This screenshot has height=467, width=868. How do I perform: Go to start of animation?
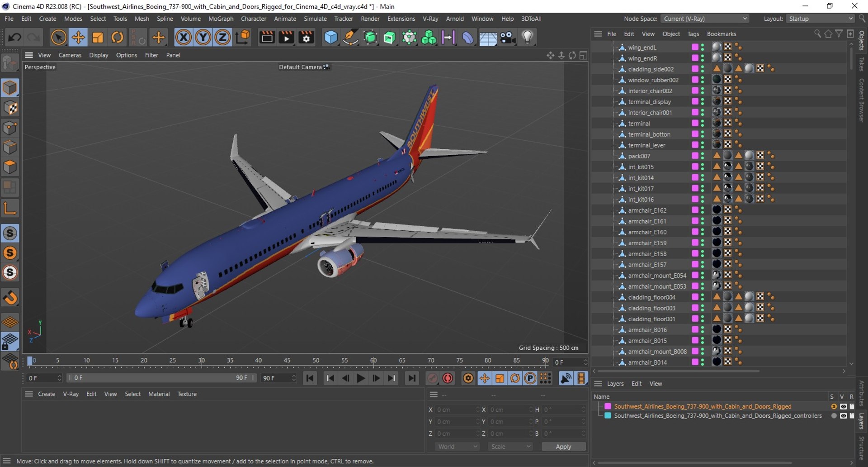pyautogui.click(x=310, y=378)
